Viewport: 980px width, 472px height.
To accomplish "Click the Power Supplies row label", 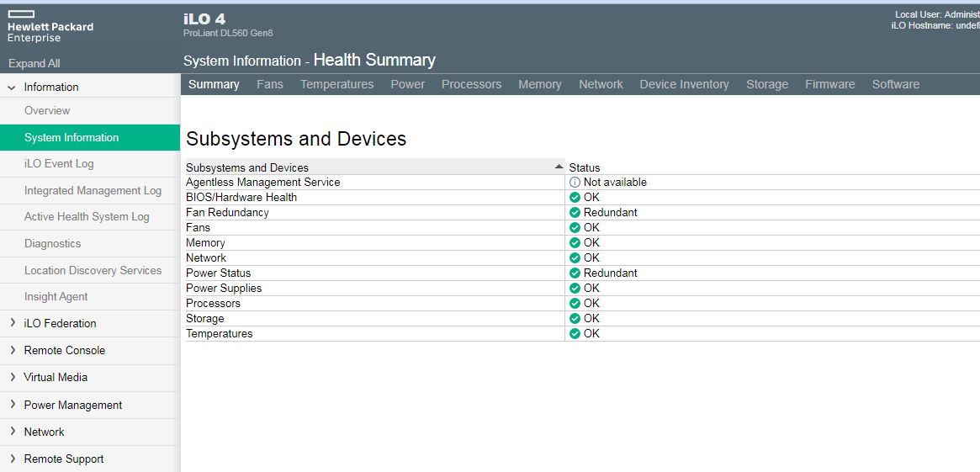I will click(x=224, y=289).
